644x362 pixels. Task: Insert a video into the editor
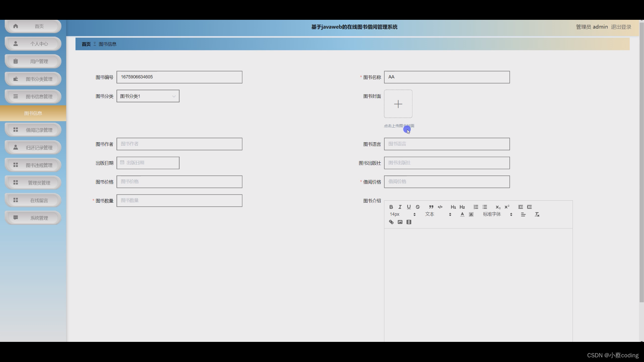pos(409,222)
